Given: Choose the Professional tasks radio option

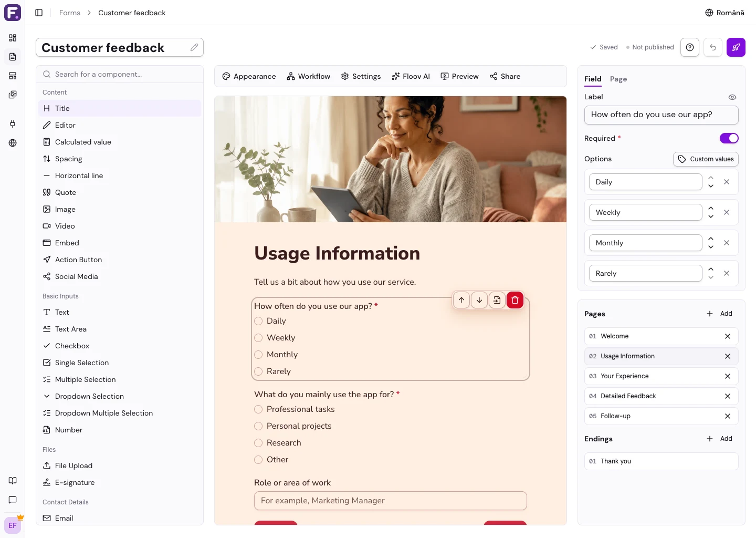Looking at the screenshot, I should point(258,409).
